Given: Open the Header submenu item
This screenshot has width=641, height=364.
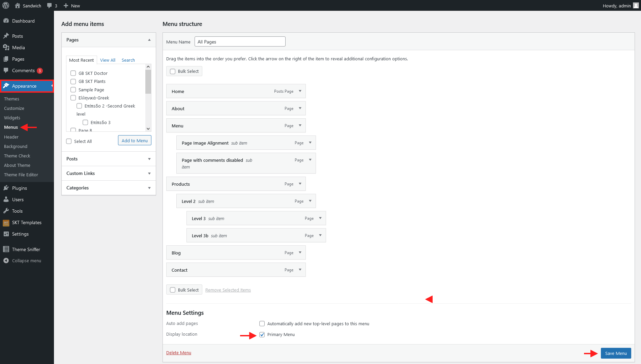Looking at the screenshot, I should point(11,137).
